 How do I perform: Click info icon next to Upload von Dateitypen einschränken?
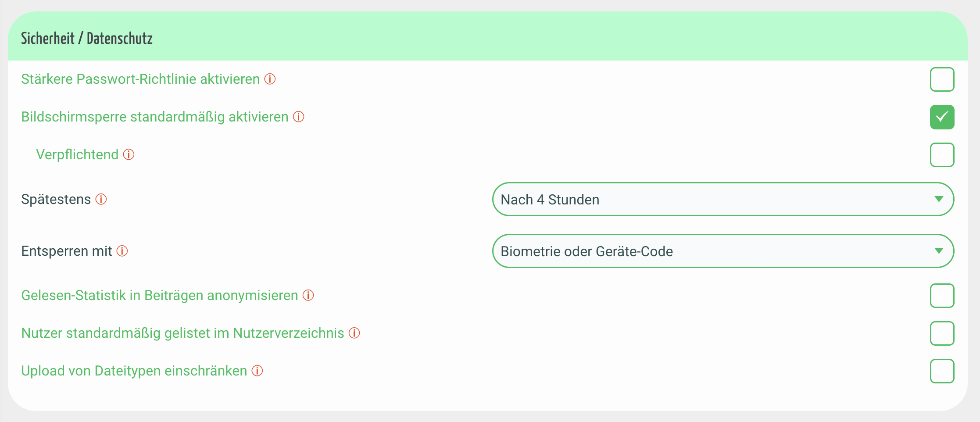pos(257,371)
